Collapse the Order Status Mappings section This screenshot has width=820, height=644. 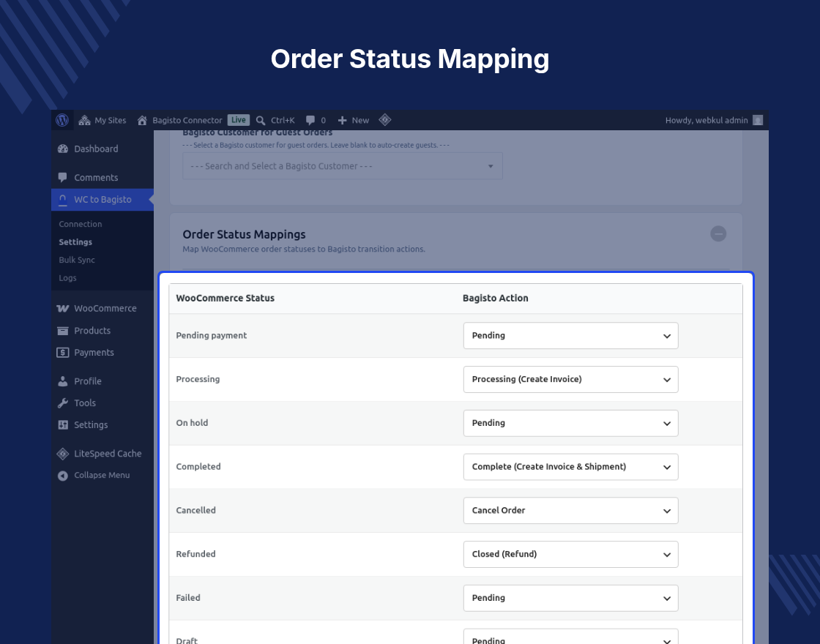[x=718, y=233]
